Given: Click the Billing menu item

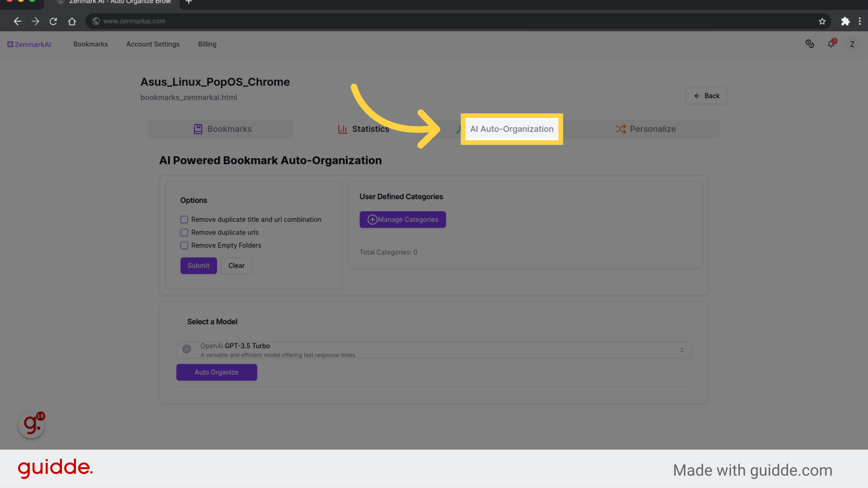Looking at the screenshot, I should pos(207,44).
